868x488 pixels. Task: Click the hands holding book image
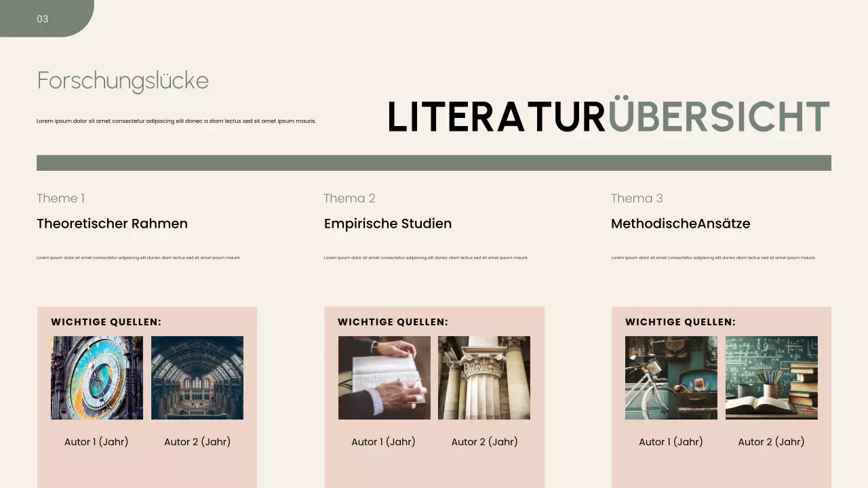pos(384,378)
